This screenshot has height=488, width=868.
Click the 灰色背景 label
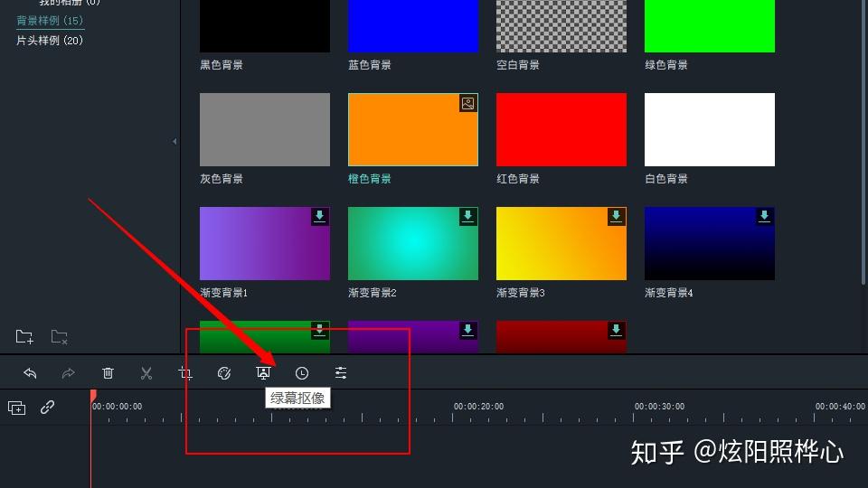(x=222, y=179)
